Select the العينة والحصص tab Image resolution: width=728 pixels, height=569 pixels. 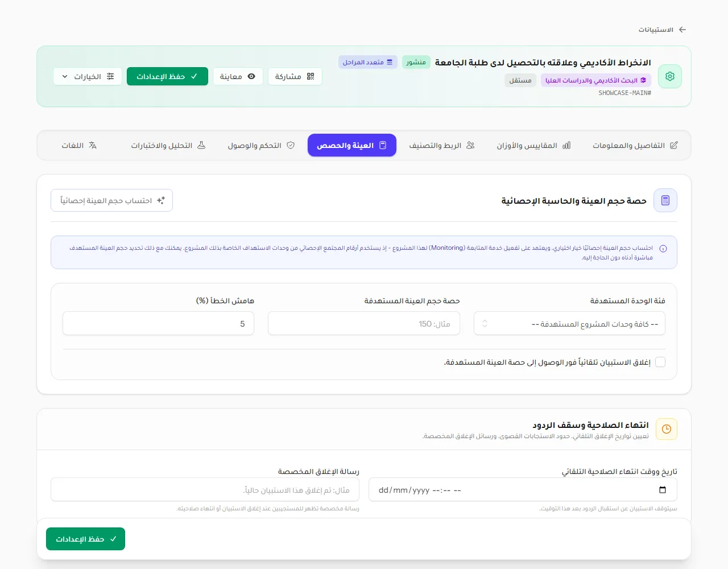pos(352,145)
